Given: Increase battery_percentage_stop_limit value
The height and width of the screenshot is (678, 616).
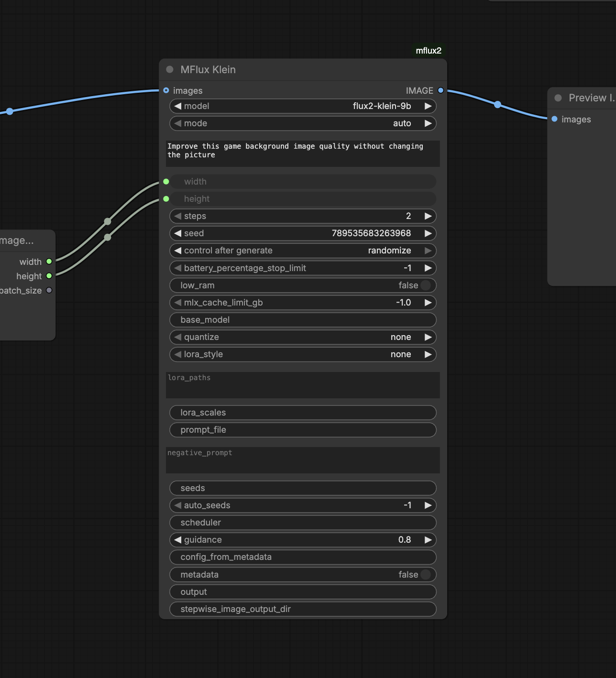Looking at the screenshot, I should (x=428, y=268).
